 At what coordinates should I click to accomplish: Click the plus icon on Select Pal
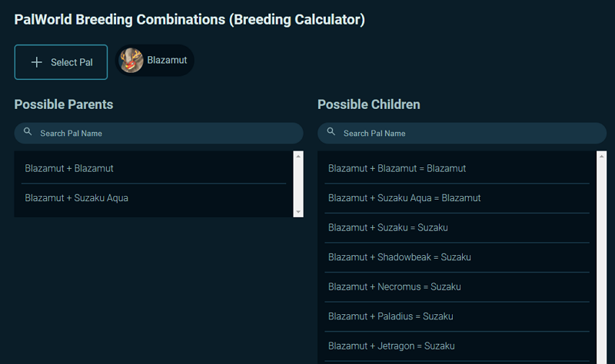(x=36, y=62)
